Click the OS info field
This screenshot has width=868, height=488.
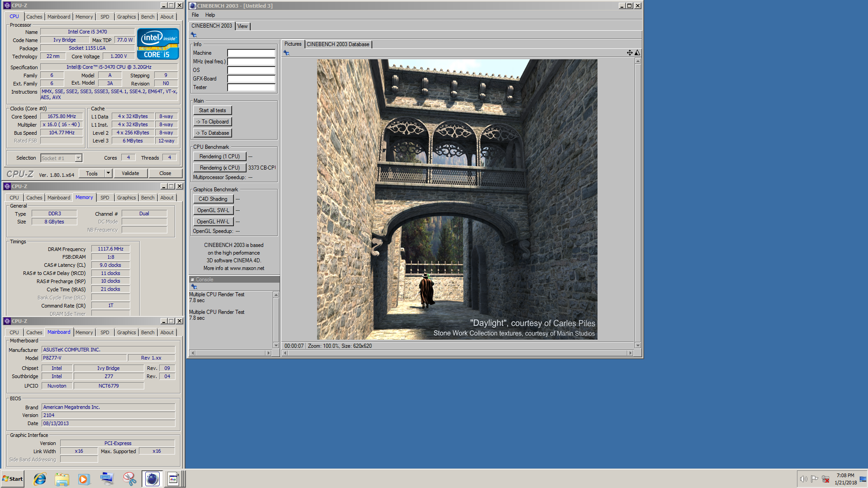coord(251,70)
